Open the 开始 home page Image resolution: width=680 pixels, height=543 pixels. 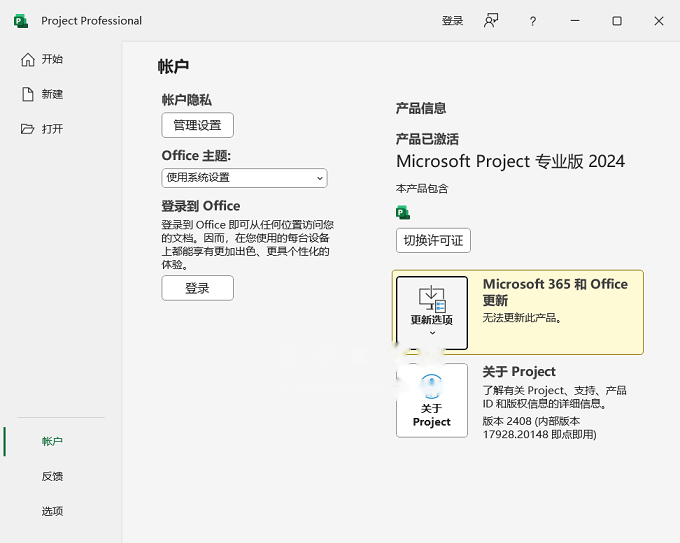point(42,59)
